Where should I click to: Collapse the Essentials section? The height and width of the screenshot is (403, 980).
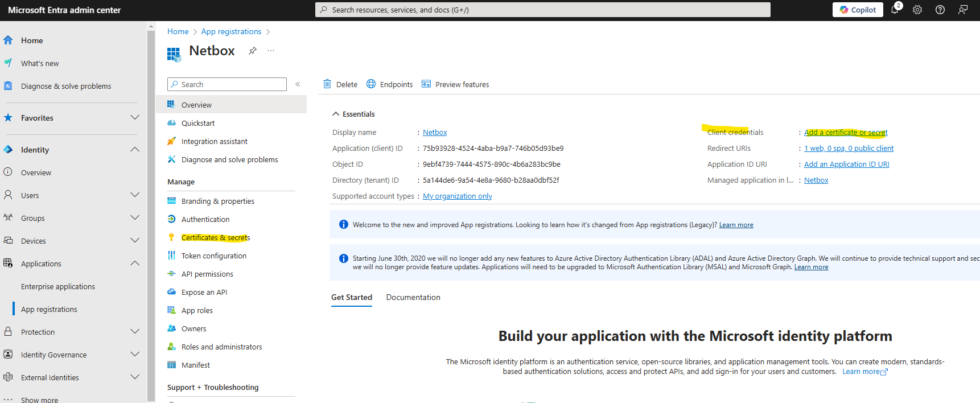pyautogui.click(x=353, y=114)
